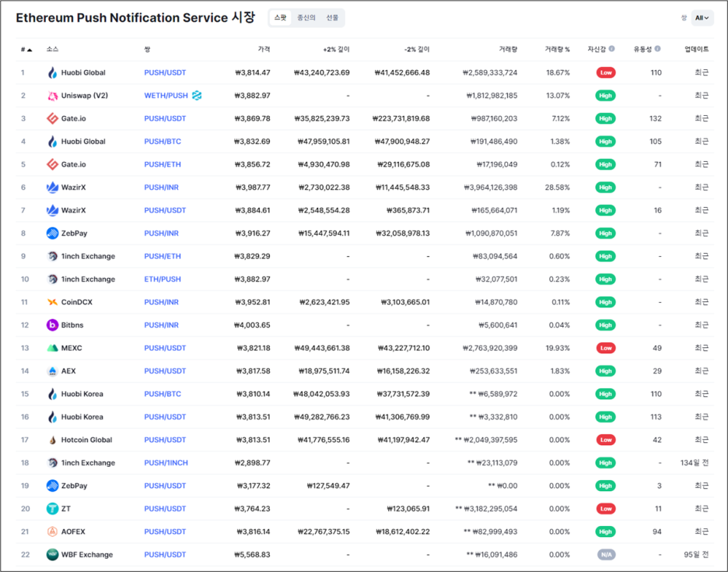Image resolution: width=728 pixels, height=572 pixels.
Task: Open the ETH/PUSH pair link
Action: [x=163, y=279]
